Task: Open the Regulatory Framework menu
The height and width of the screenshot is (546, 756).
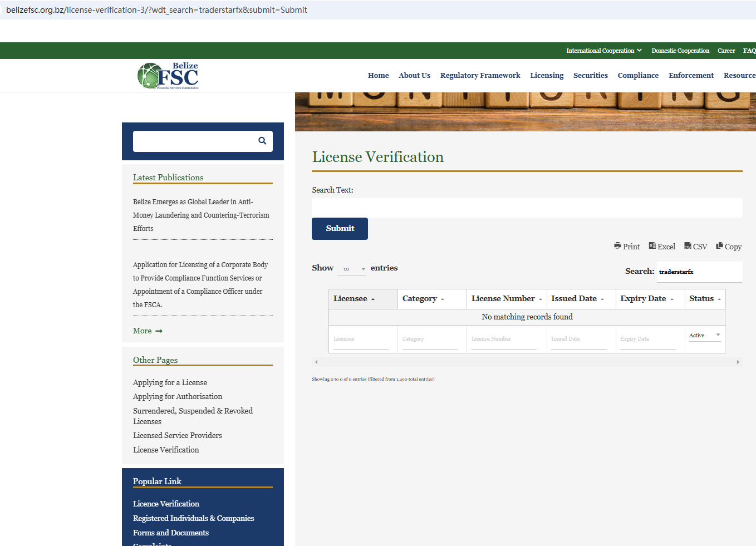Action: coord(480,76)
